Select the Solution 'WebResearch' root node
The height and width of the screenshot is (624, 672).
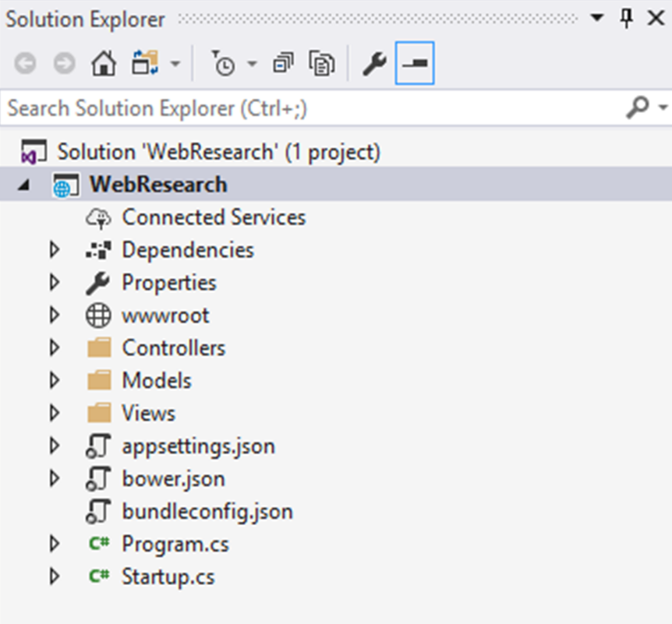coord(219,152)
